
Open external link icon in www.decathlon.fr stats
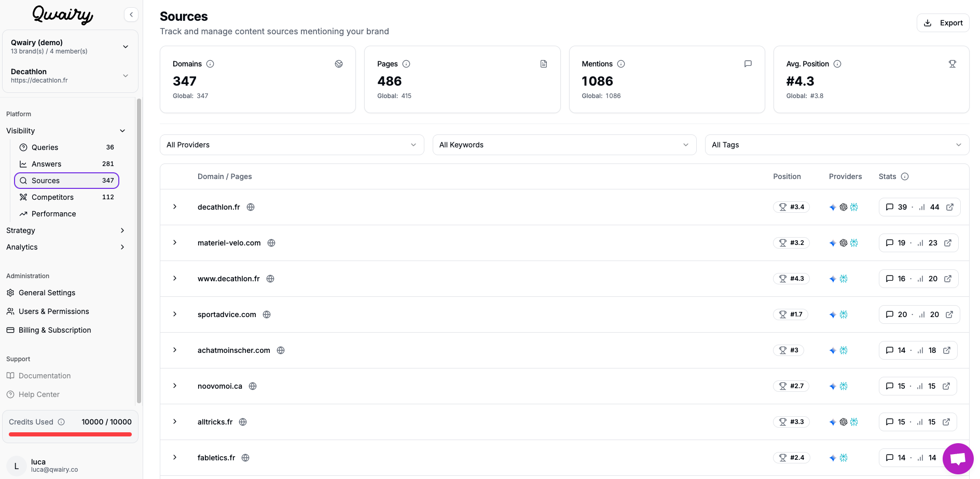point(948,279)
